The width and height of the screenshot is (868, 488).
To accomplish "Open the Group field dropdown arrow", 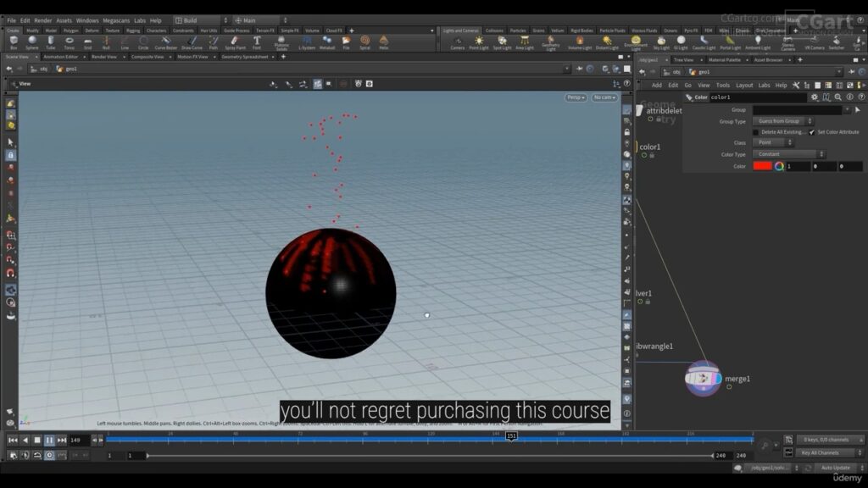I will tap(847, 110).
